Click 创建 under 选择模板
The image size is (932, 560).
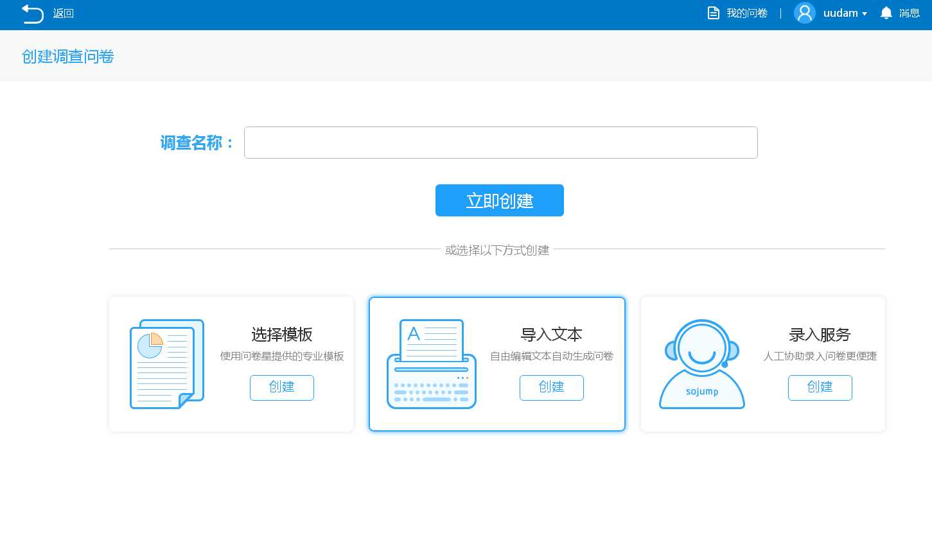(x=282, y=388)
